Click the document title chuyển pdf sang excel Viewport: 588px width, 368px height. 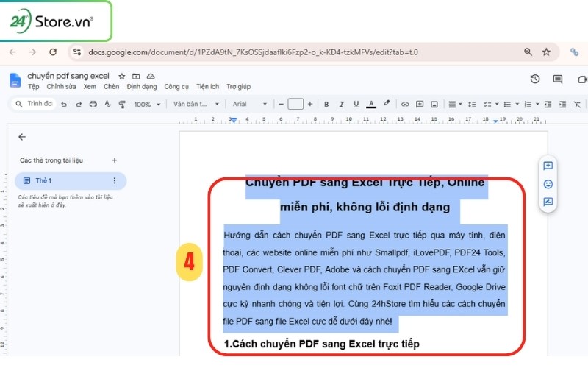coord(68,76)
